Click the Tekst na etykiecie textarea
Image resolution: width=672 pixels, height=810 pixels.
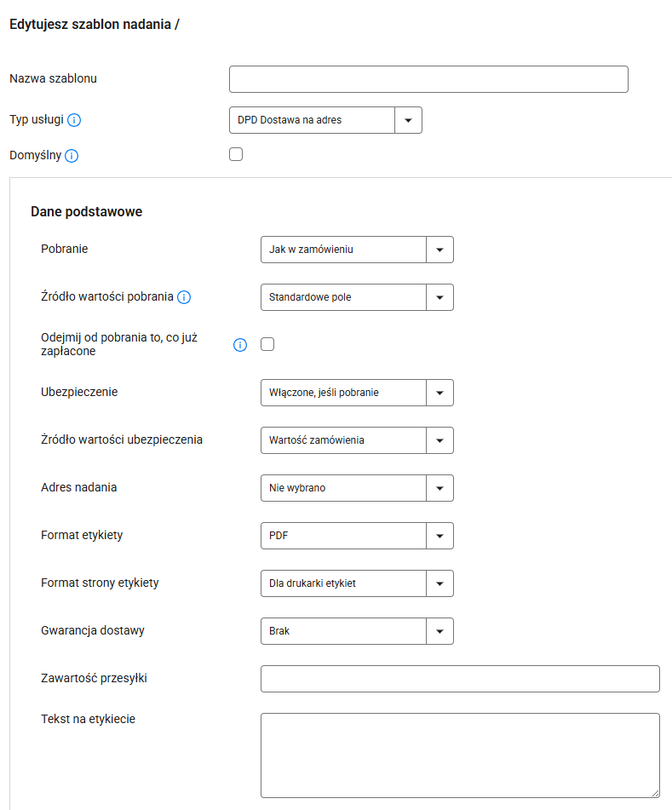460,755
